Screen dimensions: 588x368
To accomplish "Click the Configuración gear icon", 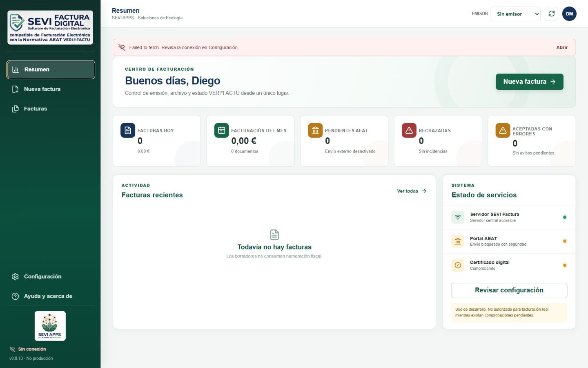I will (x=16, y=277).
